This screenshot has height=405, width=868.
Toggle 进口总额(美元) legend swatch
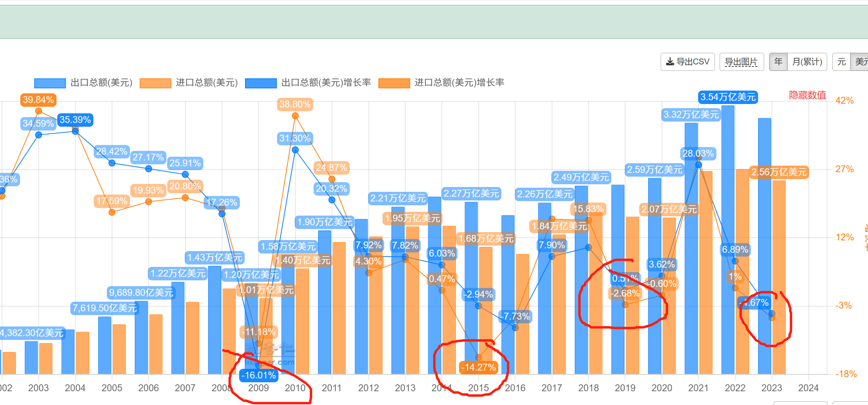pyautogui.click(x=155, y=83)
